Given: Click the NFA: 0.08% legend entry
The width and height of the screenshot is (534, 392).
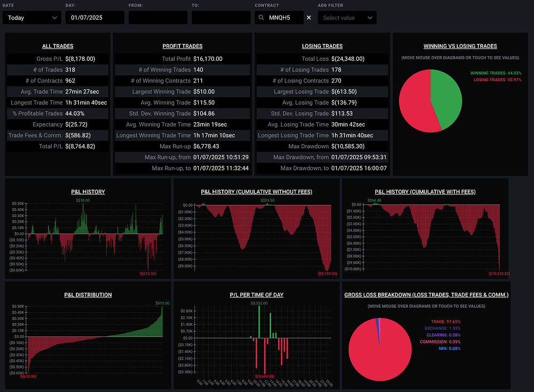Looking at the screenshot, I should coord(450,348).
